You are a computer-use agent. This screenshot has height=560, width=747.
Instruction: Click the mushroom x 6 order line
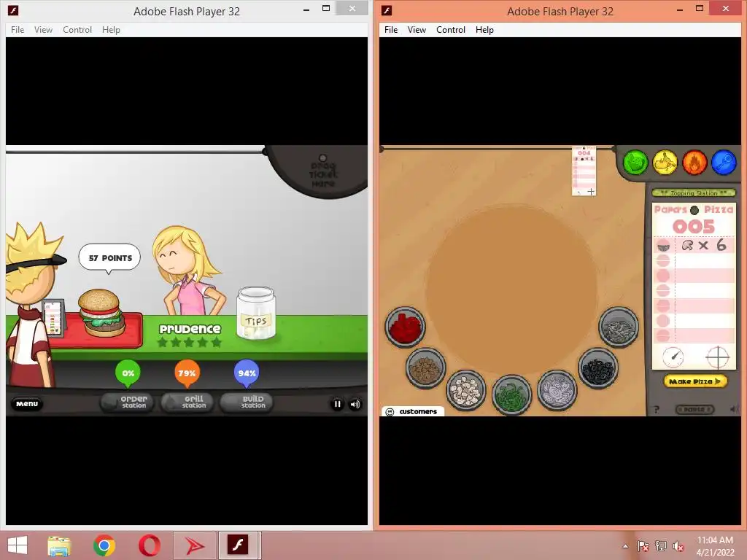[694, 245]
